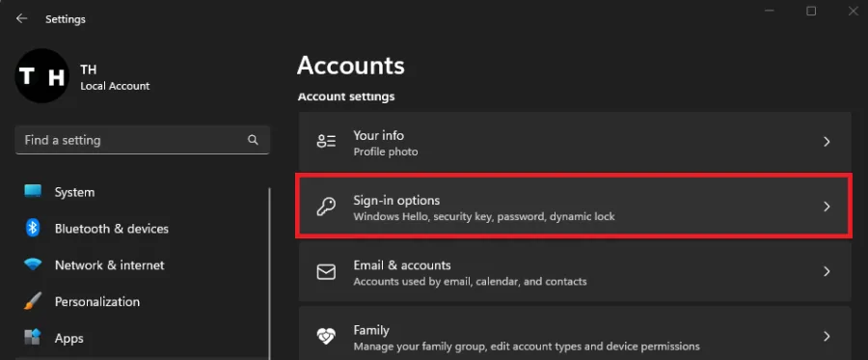Open Email & accounts
Screen dimensions: 868x360
(x=575, y=271)
